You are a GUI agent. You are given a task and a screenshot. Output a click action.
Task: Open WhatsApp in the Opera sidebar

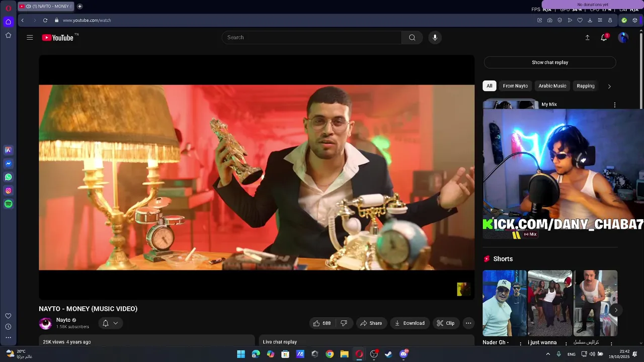point(8,177)
